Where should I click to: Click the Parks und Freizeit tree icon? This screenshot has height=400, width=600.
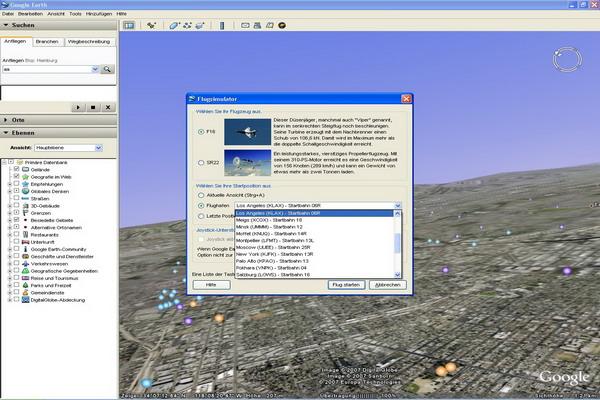(25, 285)
